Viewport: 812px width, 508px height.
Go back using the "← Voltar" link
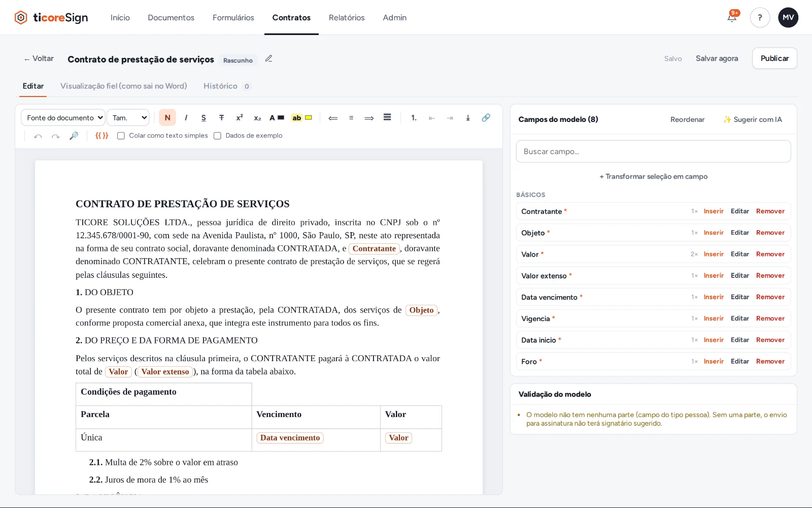39,59
